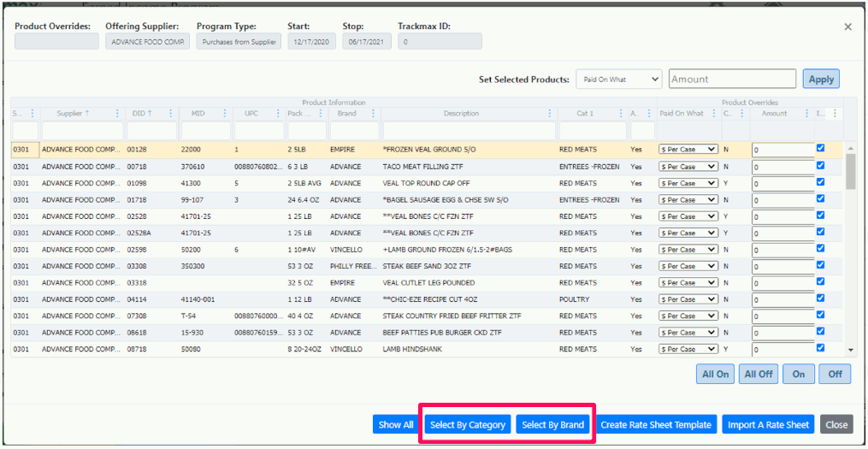The height and width of the screenshot is (449, 868).
Task: Expand the Set Selected Products dropdown
Action: click(x=619, y=80)
